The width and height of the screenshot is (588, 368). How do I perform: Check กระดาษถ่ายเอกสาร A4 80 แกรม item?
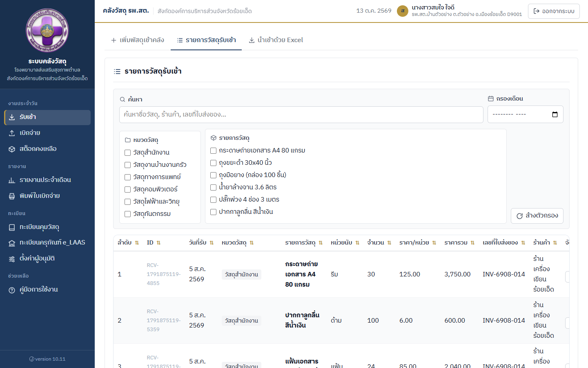pos(213,151)
